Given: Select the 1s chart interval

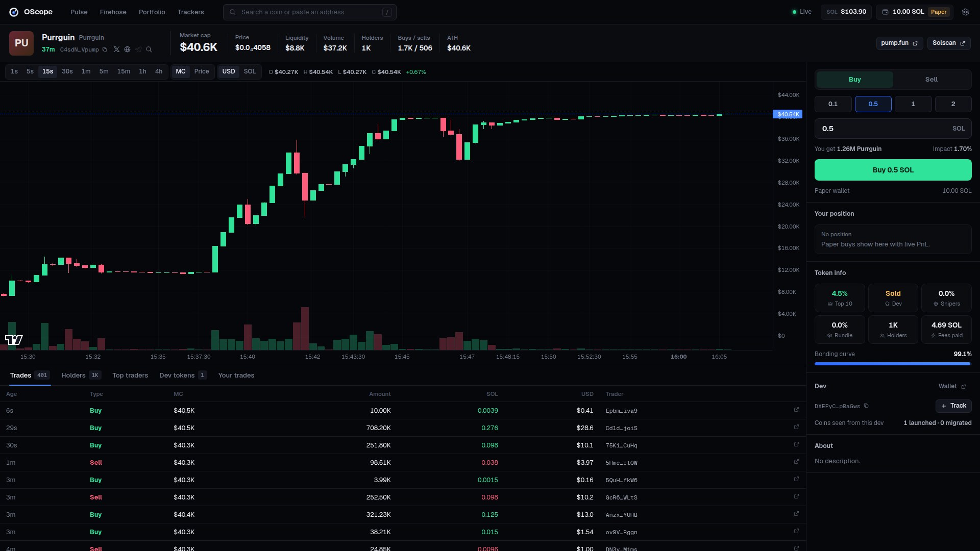Looking at the screenshot, I should (x=14, y=71).
